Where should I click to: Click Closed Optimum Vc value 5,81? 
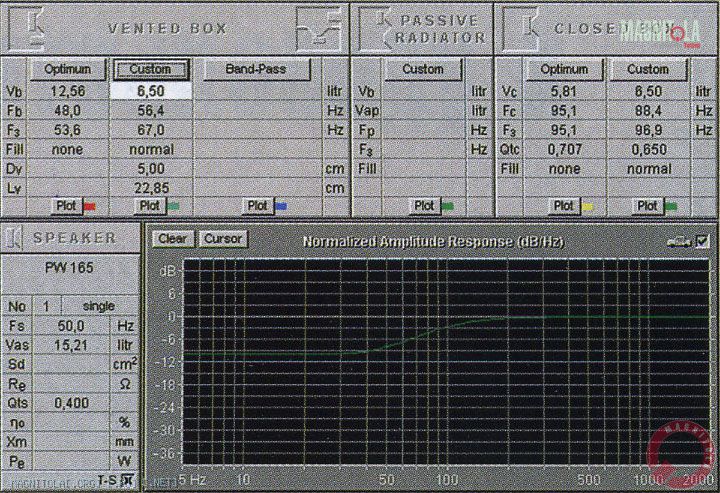(564, 91)
